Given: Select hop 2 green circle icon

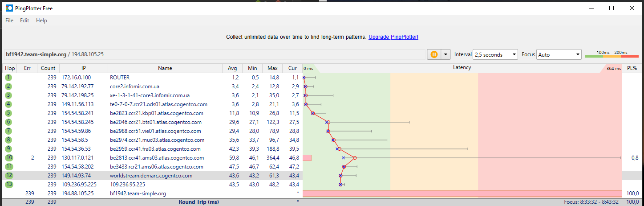Looking at the screenshot, I should 9,86.
